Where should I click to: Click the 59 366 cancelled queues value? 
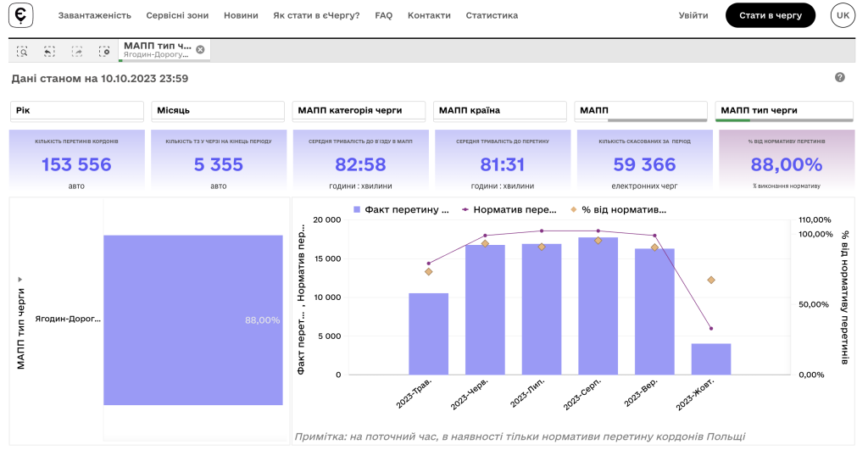pyautogui.click(x=644, y=164)
